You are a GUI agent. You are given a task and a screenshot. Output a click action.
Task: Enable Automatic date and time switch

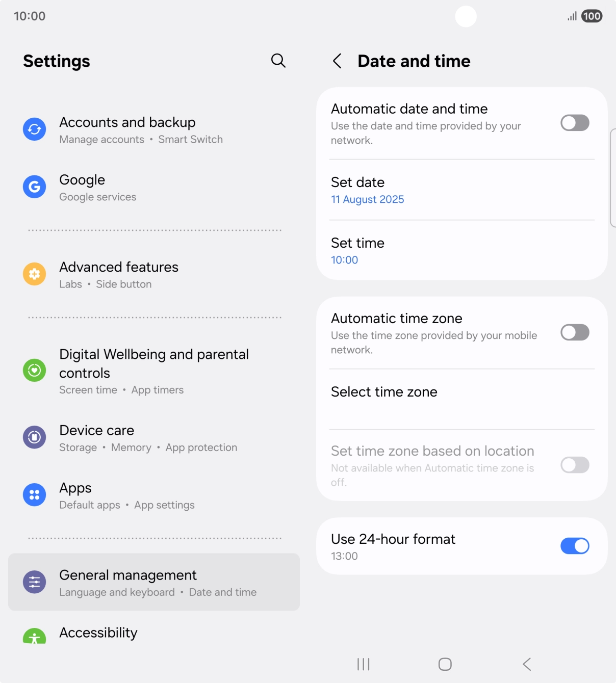575,123
